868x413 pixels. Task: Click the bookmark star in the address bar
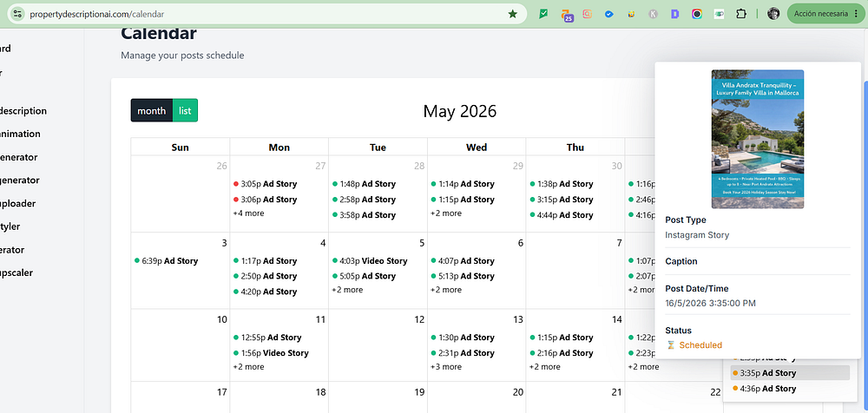[513, 14]
